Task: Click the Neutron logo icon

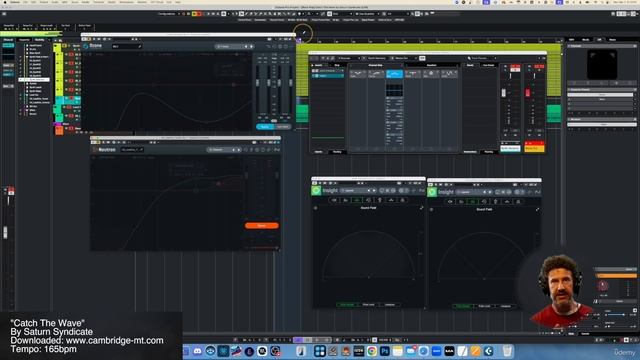Action: click(x=95, y=150)
